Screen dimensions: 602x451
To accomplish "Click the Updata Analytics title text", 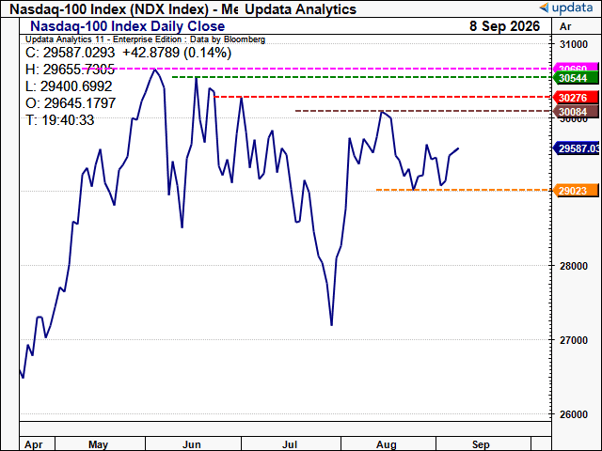I will [301, 9].
